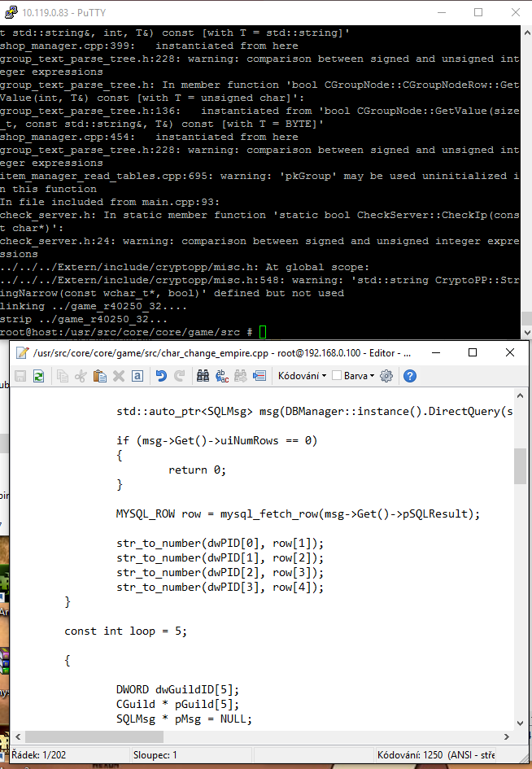Minimize the editor window

pyautogui.click(x=436, y=352)
